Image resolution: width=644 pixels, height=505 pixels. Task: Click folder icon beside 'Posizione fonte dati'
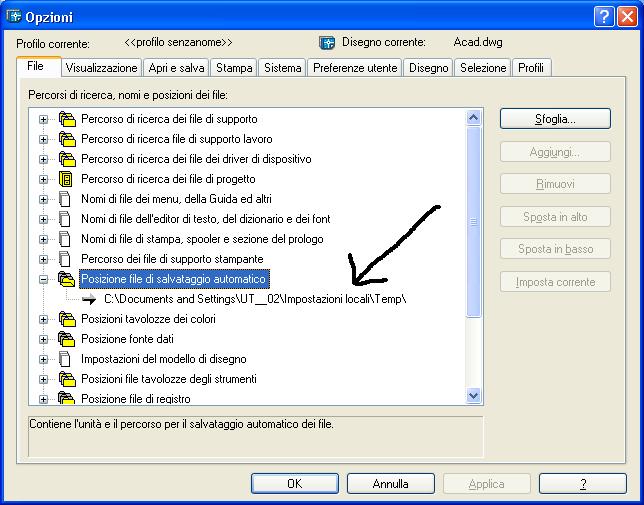coord(67,339)
